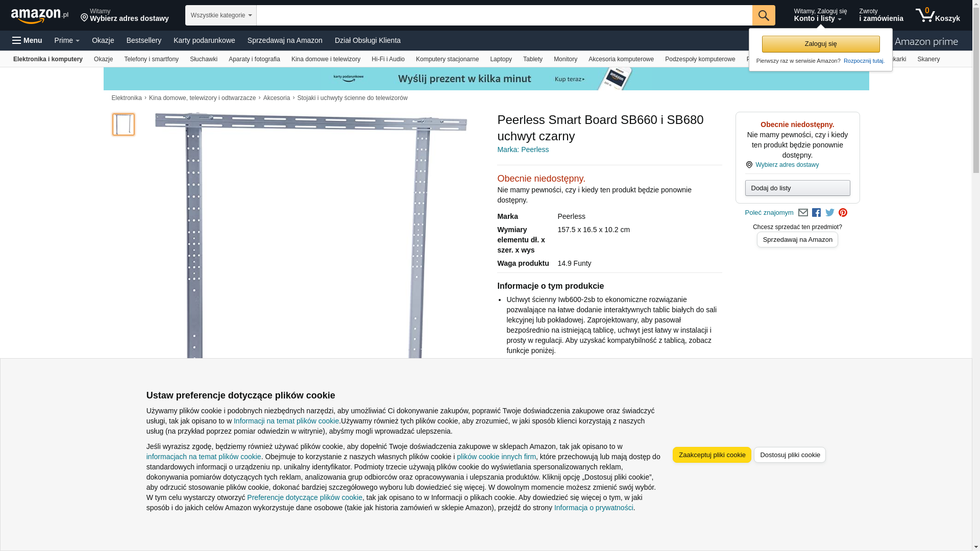Share product on Pinterest icon
Image resolution: width=980 pixels, height=551 pixels.
843,213
